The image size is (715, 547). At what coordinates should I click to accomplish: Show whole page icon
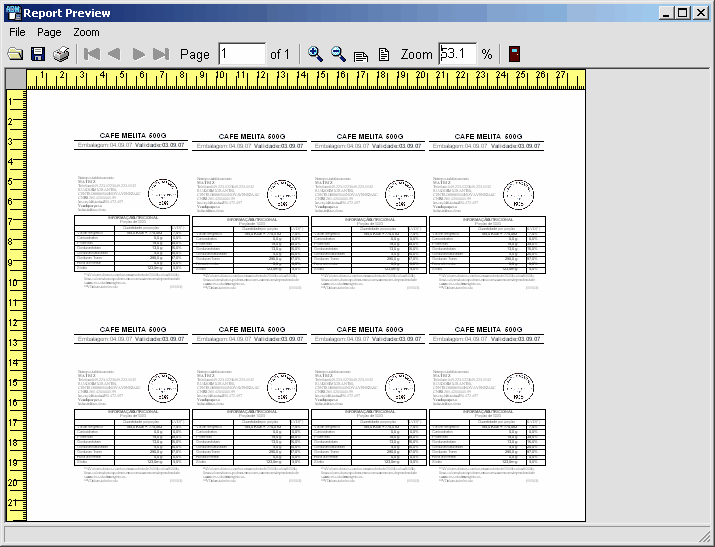(x=384, y=55)
